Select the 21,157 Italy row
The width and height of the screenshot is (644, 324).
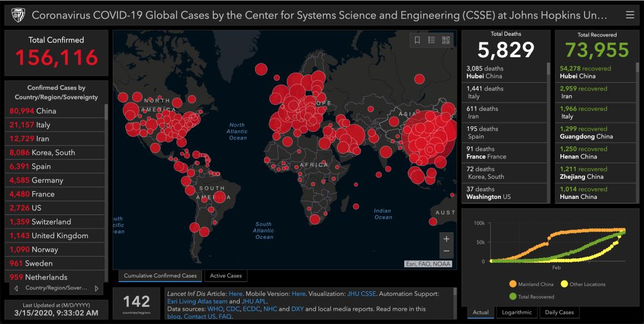[55, 124]
